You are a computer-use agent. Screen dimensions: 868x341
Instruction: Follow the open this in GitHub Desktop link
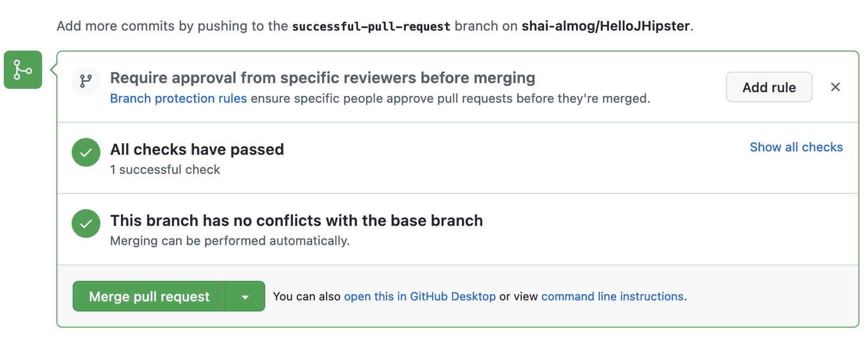(x=420, y=297)
